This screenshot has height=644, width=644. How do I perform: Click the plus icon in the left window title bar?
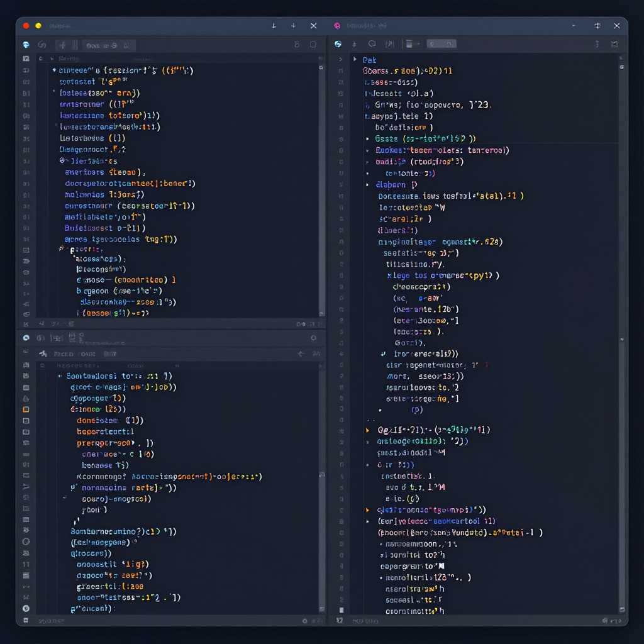(293, 26)
